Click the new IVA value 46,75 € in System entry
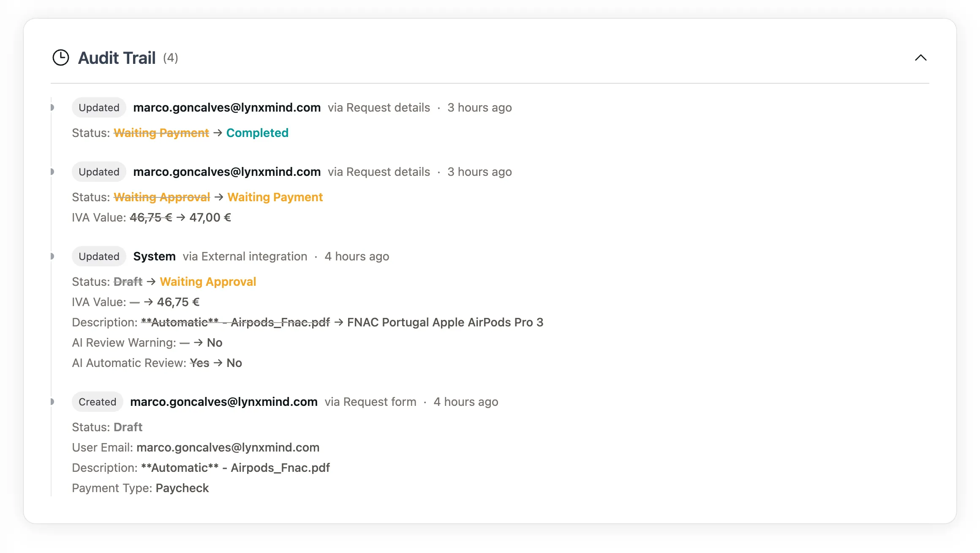The image size is (980, 553). point(178,302)
